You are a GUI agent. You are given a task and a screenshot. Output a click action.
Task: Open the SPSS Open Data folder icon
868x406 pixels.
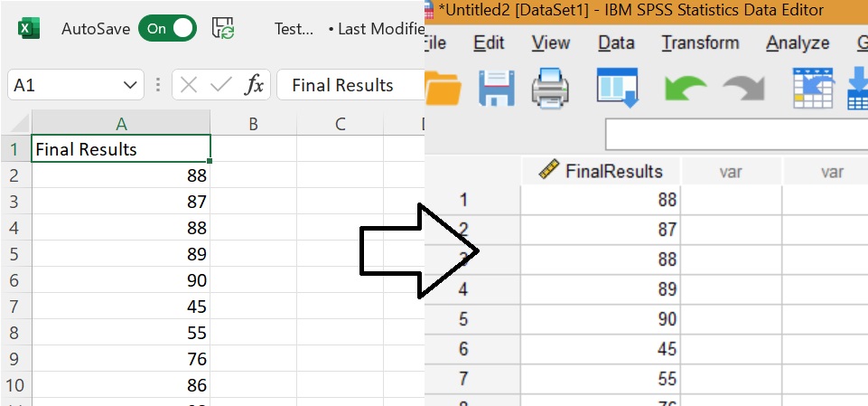point(443,88)
